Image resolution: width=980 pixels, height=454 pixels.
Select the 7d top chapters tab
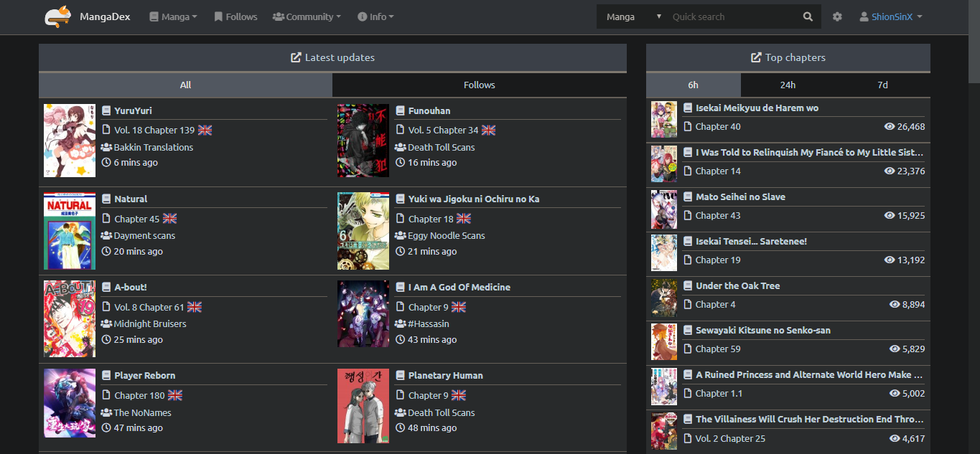point(882,85)
